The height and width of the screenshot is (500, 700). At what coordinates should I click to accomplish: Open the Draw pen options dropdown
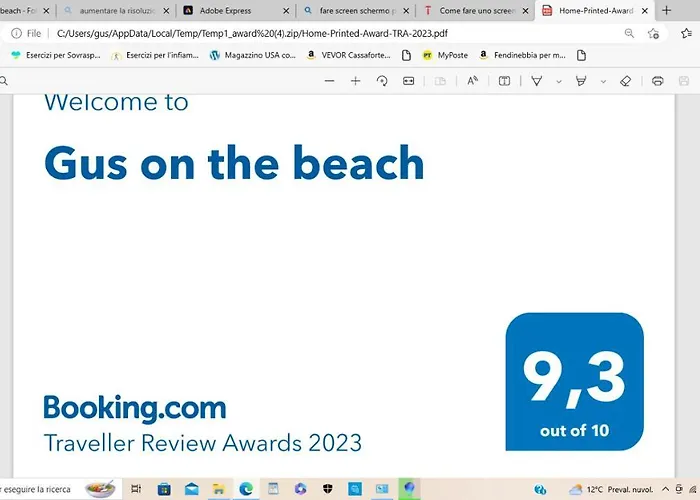point(558,81)
